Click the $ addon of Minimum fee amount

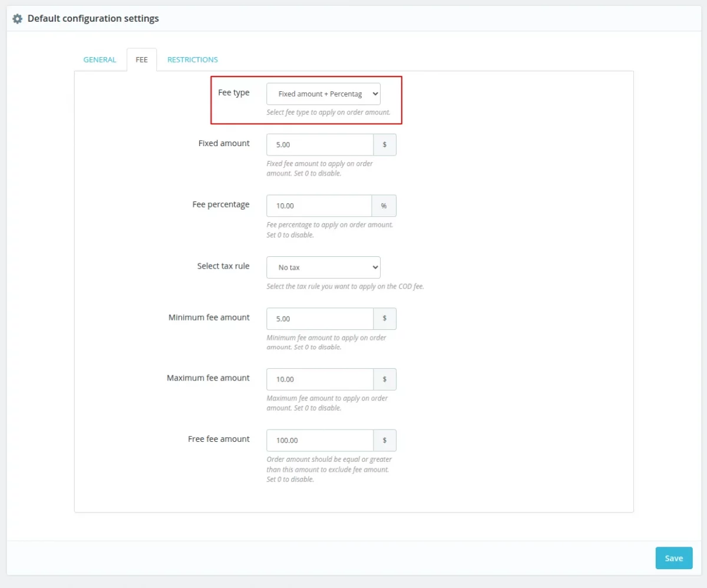pos(385,318)
